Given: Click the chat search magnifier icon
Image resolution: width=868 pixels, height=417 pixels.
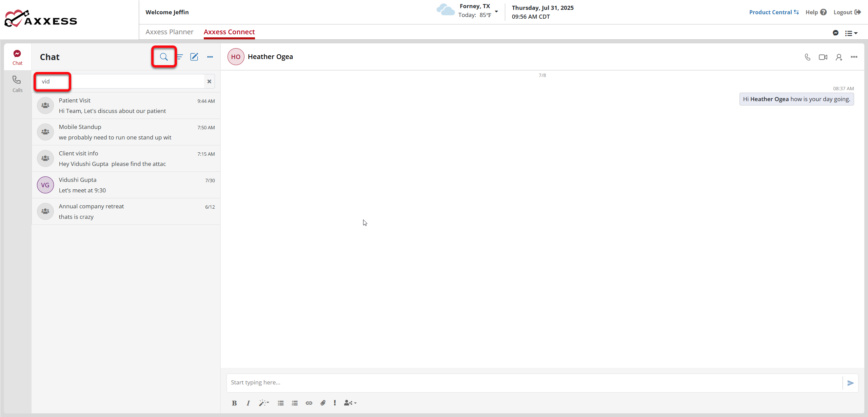Looking at the screenshot, I should [x=164, y=57].
